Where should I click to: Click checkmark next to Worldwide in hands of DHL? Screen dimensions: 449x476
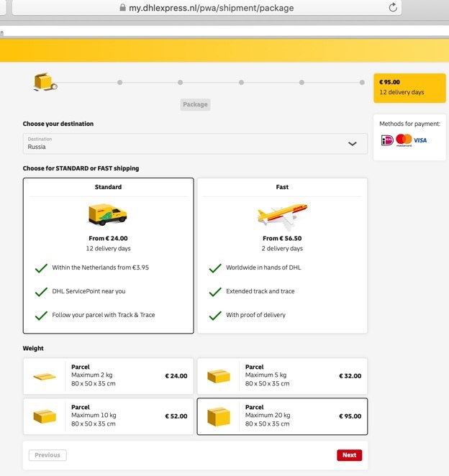215,268
